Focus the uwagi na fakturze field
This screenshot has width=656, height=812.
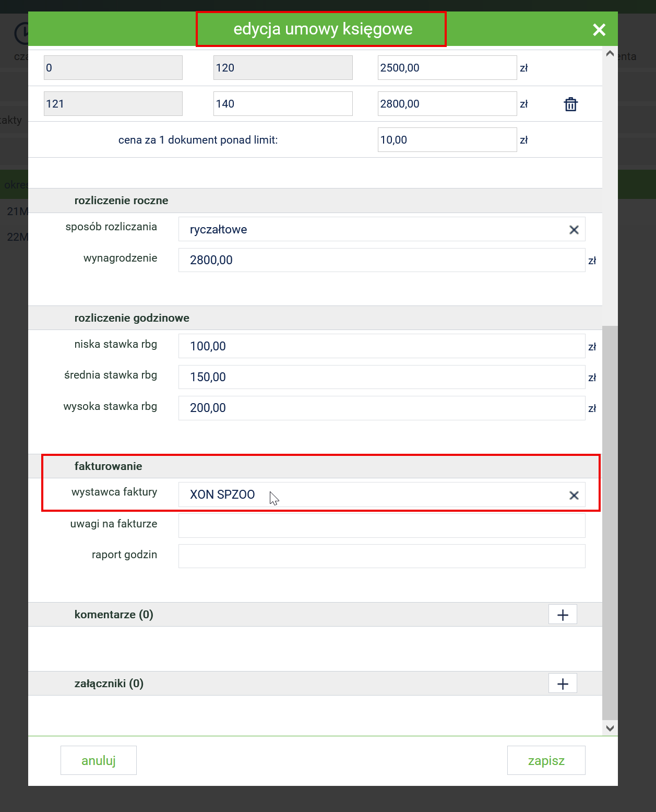click(x=381, y=525)
